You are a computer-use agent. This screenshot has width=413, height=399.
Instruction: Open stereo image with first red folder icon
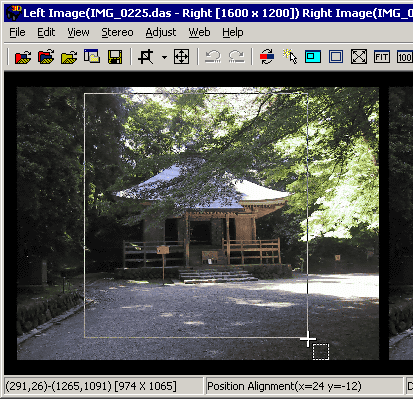pos(23,57)
